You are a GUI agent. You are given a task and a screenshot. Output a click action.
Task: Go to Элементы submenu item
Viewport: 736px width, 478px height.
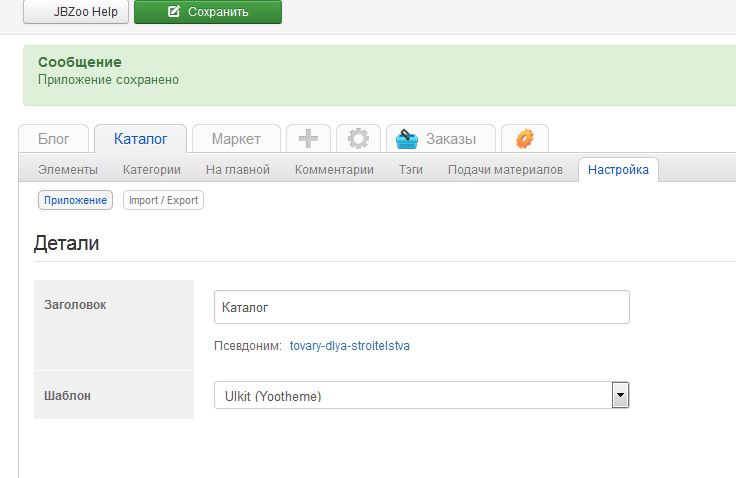coord(68,170)
